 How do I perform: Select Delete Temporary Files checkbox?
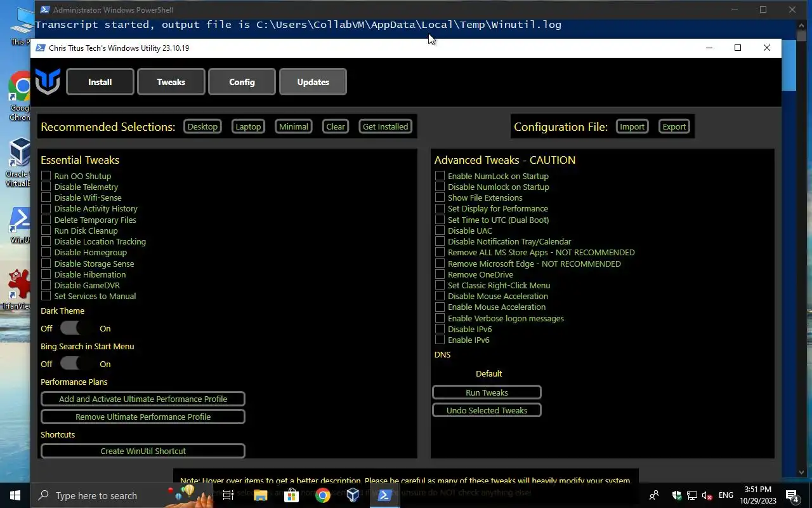(46, 220)
